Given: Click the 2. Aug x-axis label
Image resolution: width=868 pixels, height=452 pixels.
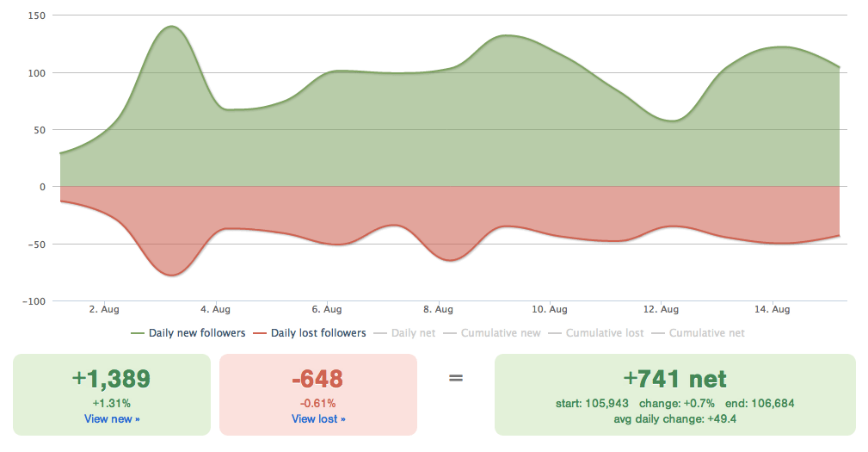Looking at the screenshot, I should (104, 309).
